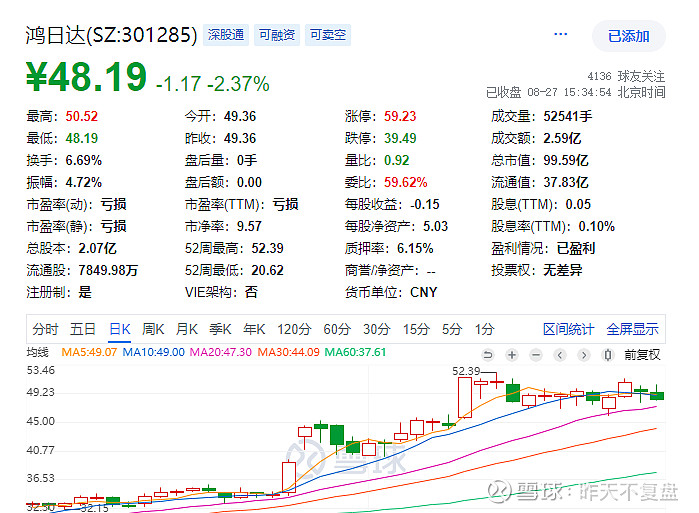Click 最高 value 50.52
The height and width of the screenshot is (513, 699).
point(82,116)
